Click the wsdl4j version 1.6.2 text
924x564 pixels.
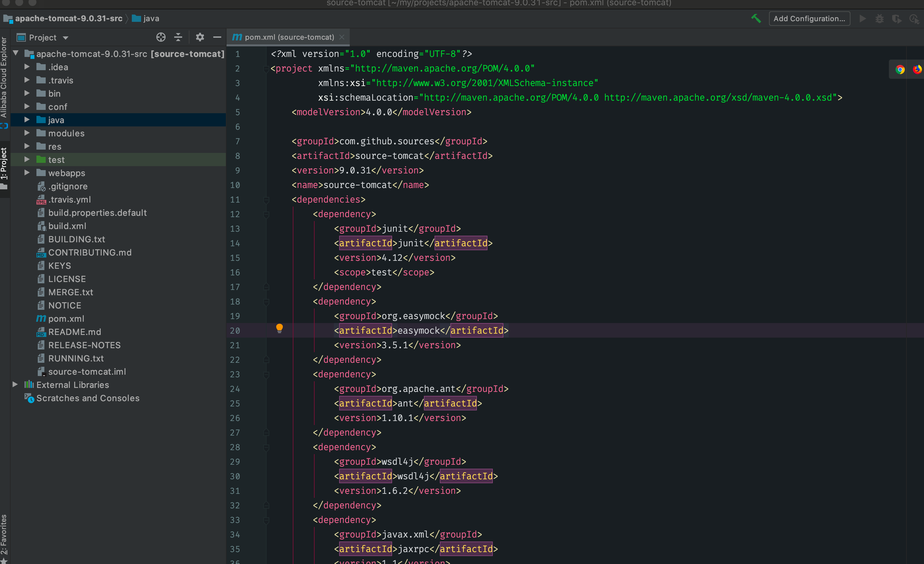tap(394, 491)
